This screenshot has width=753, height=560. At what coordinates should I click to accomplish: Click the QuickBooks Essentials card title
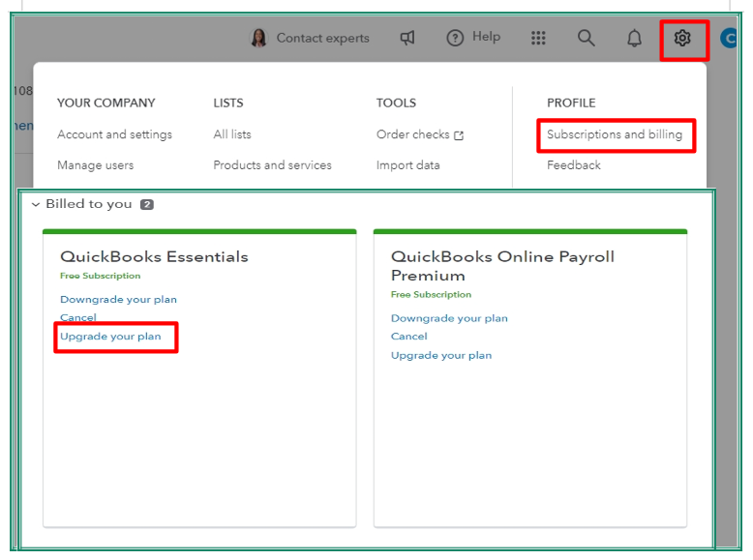click(154, 256)
